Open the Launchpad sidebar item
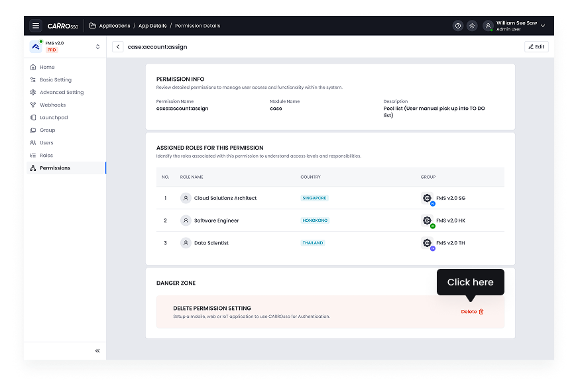Viewport: 578px width, 392px height. (x=54, y=118)
